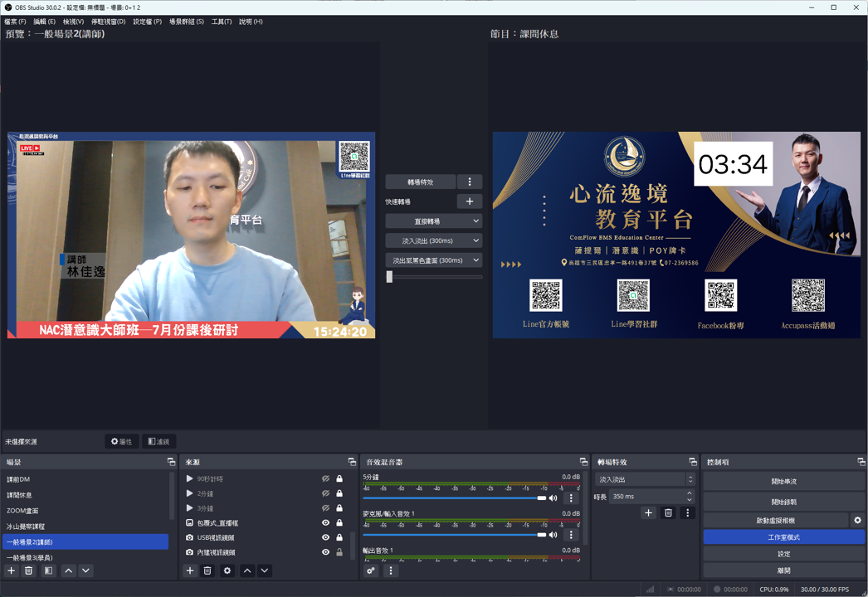Click the trash icon in the Sources panel
868x597 pixels.
(x=207, y=570)
